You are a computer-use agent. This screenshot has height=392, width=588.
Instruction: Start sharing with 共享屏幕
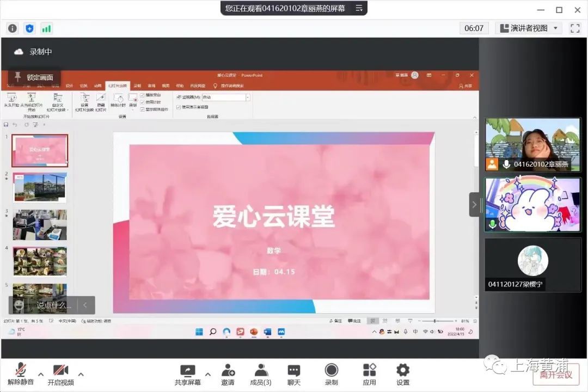pos(187,375)
